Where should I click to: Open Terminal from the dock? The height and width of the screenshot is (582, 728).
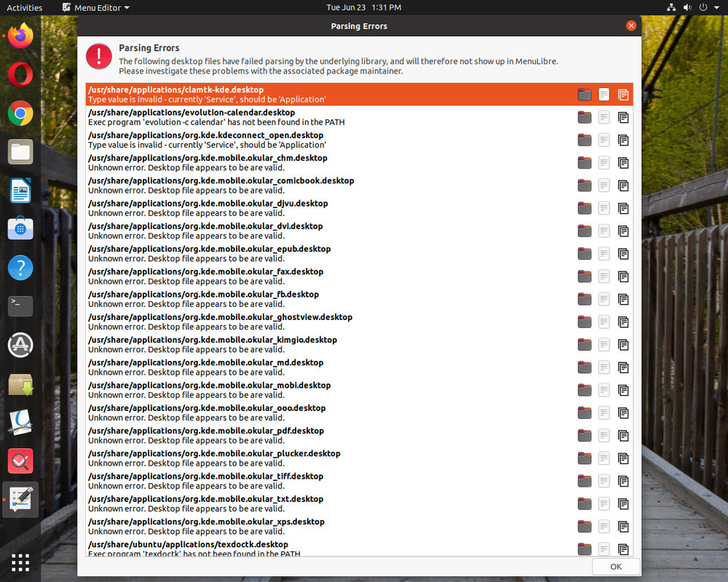20,306
